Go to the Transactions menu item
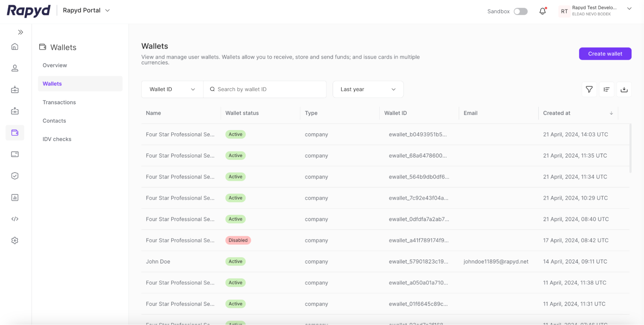This screenshot has height=325, width=644. [59, 102]
